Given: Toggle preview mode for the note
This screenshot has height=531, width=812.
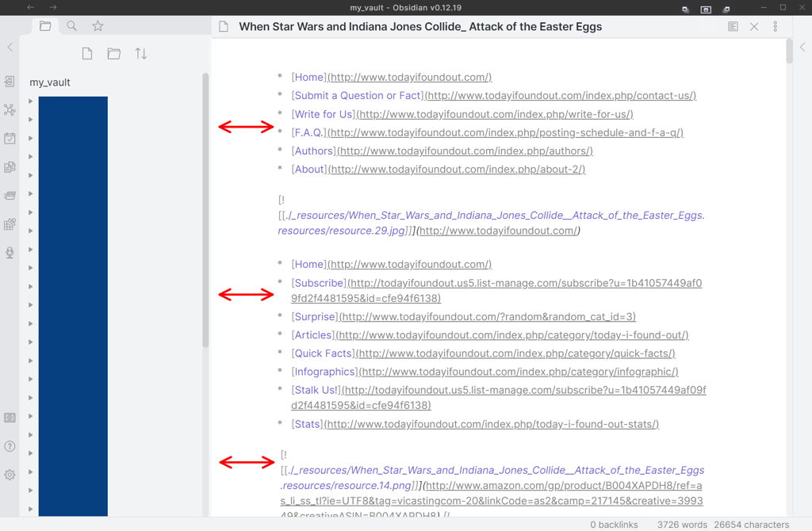Looking at the screenshot, I should (733, 26).
